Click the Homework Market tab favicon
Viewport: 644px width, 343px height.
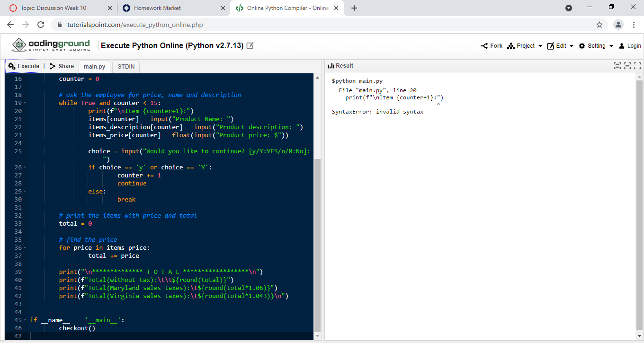click(126, 8)
